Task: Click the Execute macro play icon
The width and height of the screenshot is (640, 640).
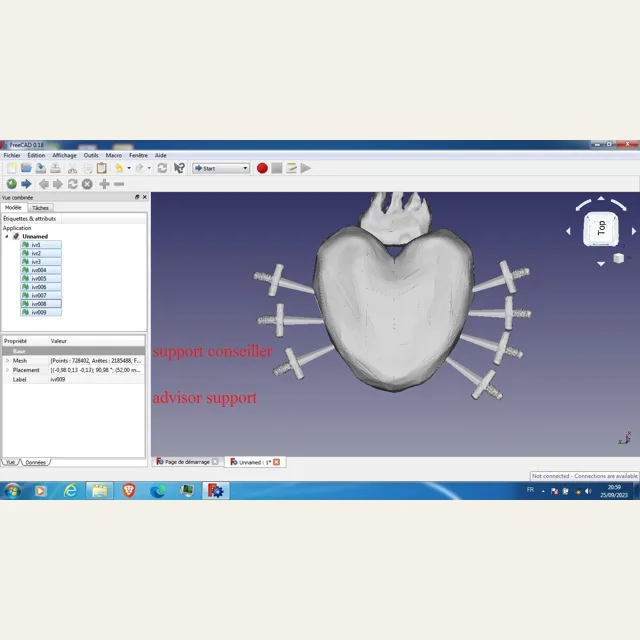Action: [305, 168]
